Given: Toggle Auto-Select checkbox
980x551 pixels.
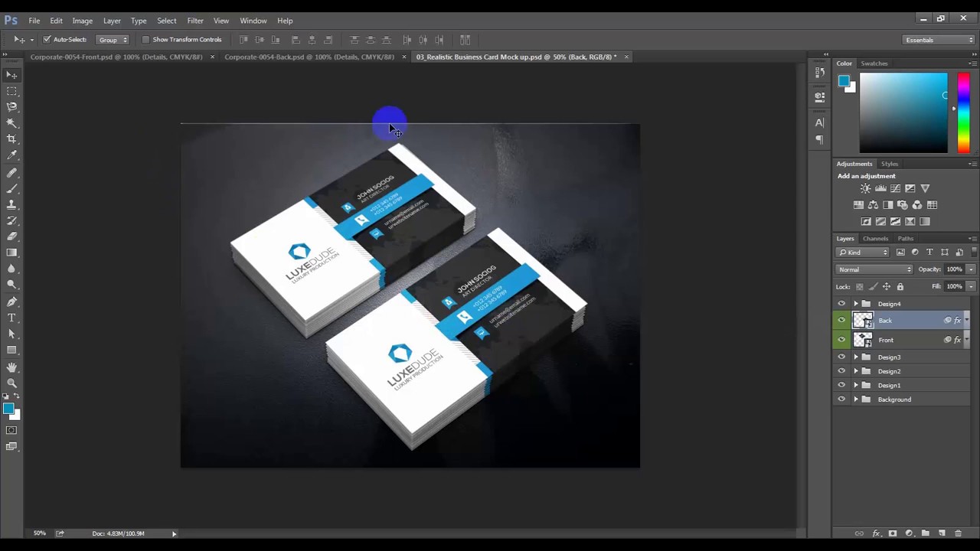Looking at the screenshot, I should pos(47,39).
